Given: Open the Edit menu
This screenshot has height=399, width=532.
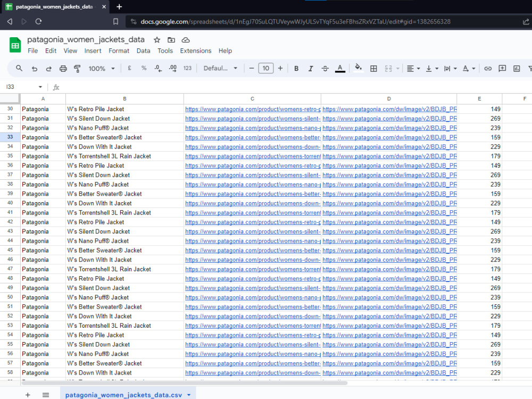Looking at the screenshot, I should point(51,51).
